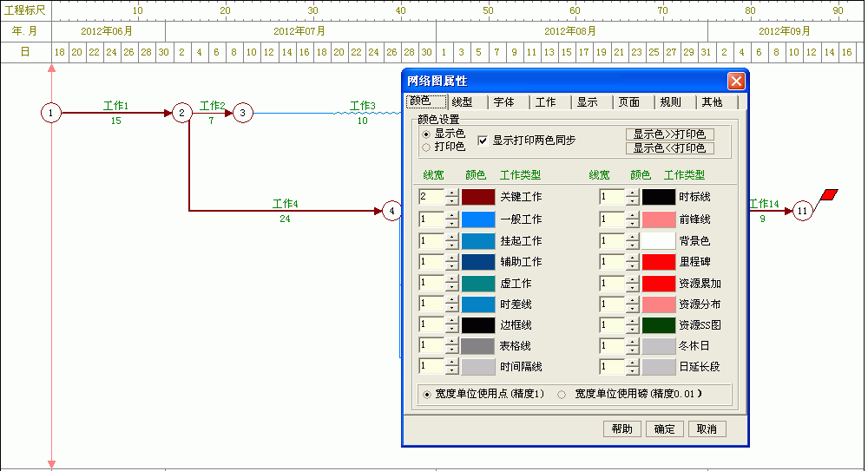The height and width of the screenshot is (471, 868).
Task: Open the 字体 tab
Action: pos(503,102)
